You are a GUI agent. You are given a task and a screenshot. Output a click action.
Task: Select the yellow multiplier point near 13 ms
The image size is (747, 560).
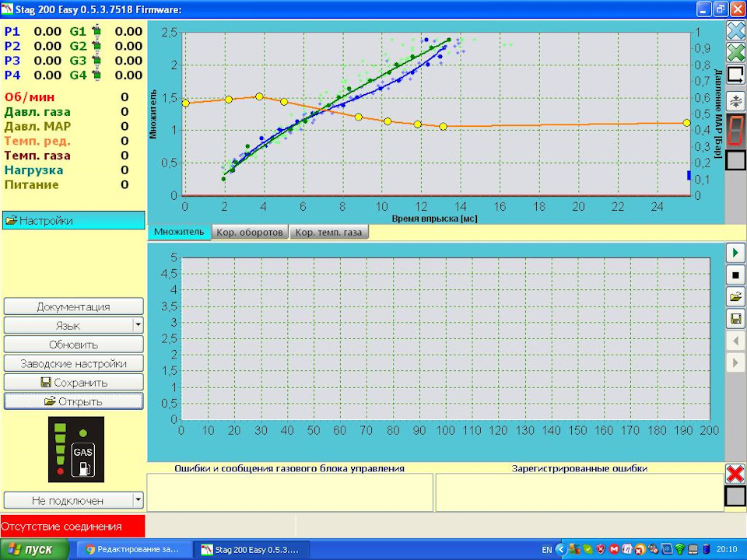click(x=443, y=126)
